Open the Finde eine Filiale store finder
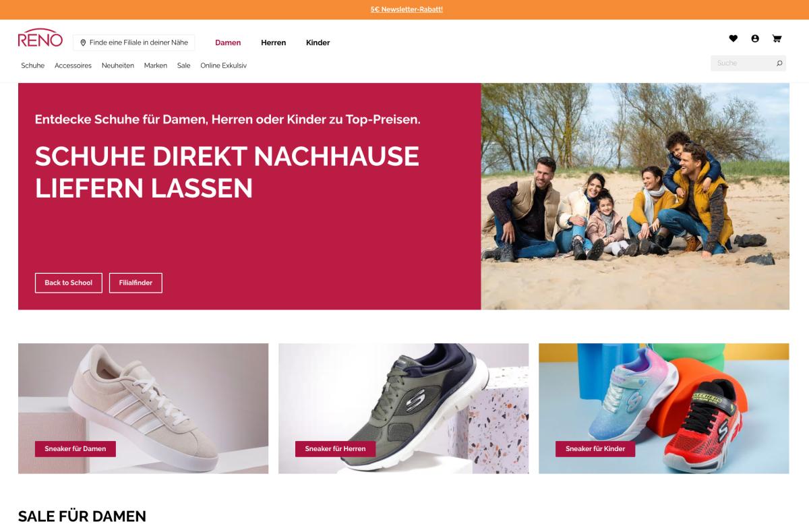 coord(134,42)
